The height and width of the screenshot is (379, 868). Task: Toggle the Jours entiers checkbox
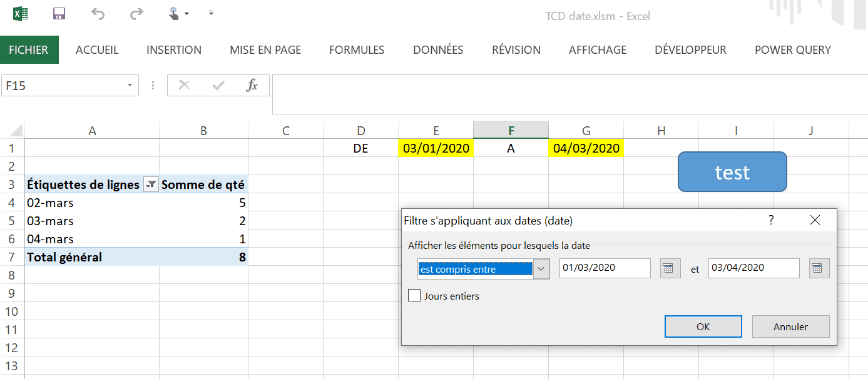414,296
